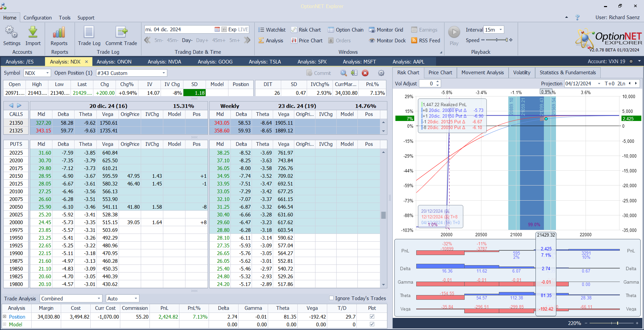Open the Configuration menu tab
The height and width of the screenshot is (330, 644).
[38, 18]
